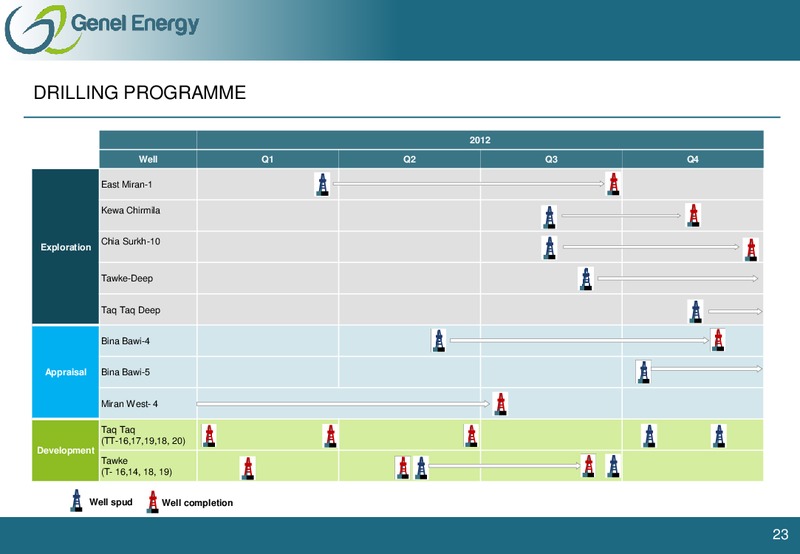Viewport: 800px width, 554px height.
Task: Select the Miran West- 4 row label
Action: [x=130, y=404]
